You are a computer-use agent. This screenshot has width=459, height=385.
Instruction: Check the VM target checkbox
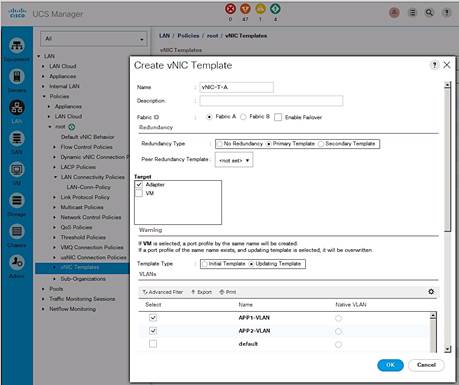click(x=139, y=193)
